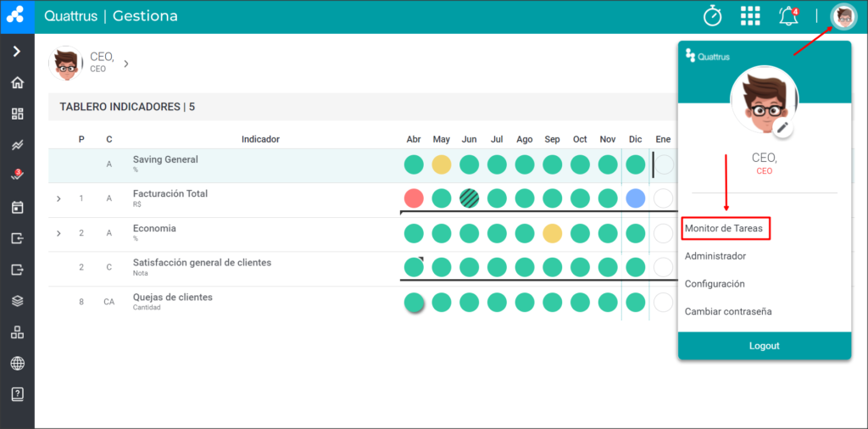Image resolution: width=868 pixels, height=429 pixels.
Task: Click the empty Ene circle for Economia
Action: tap(663, 233)
